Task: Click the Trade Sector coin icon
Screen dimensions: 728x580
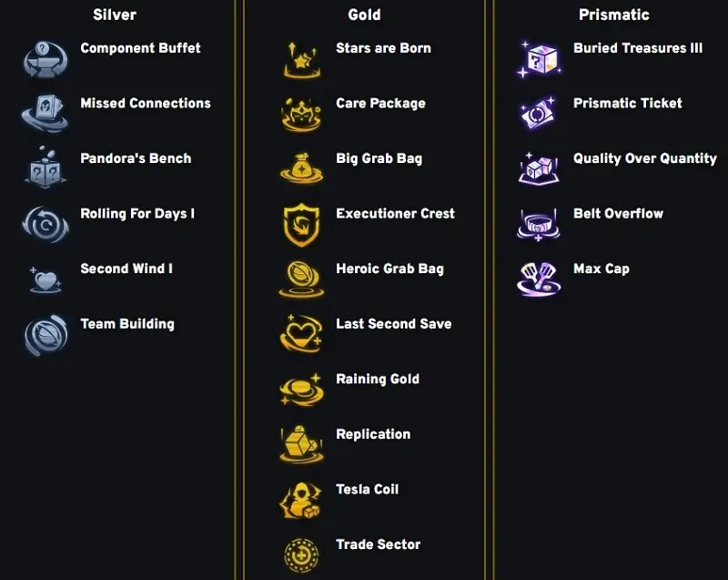Action: click(x=301, y=555)
